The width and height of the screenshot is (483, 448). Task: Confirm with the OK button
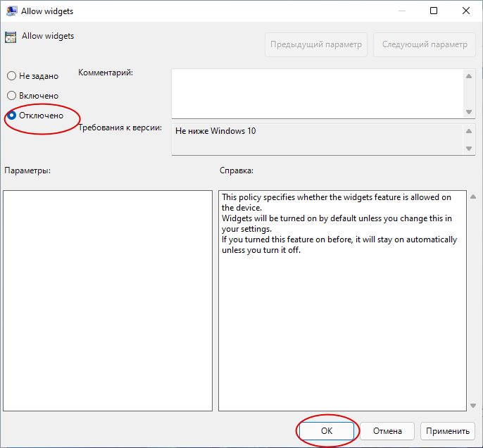click(x=327, y=431)
